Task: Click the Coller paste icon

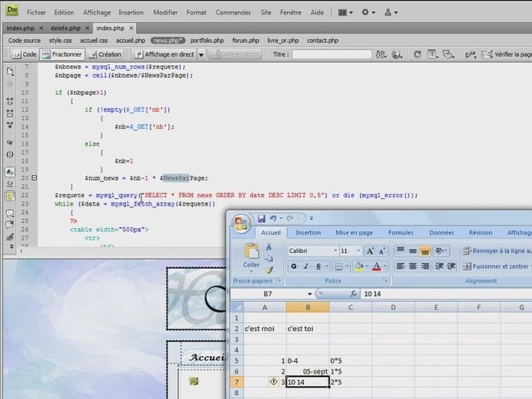Action: click(252, 251)
